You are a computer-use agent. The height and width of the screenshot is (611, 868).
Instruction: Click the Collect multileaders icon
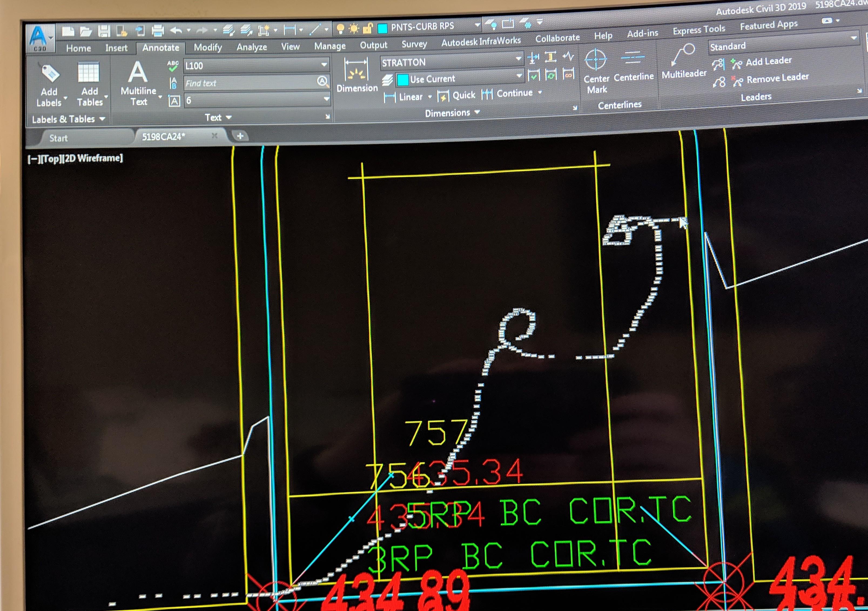pos(719,82)
